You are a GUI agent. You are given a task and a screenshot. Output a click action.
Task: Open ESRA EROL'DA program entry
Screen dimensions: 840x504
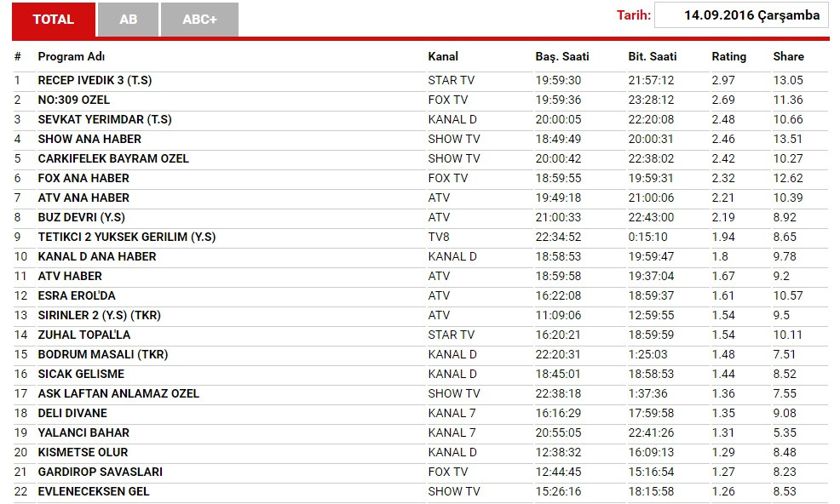point(77,295)
